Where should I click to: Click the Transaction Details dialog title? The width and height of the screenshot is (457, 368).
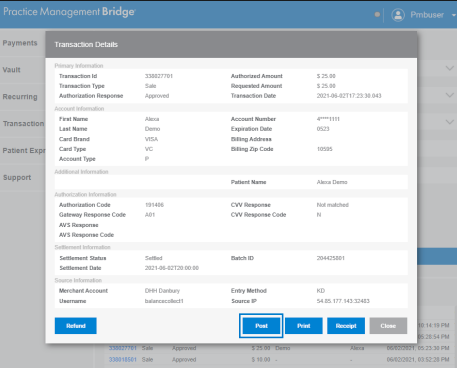pos(86,45)
